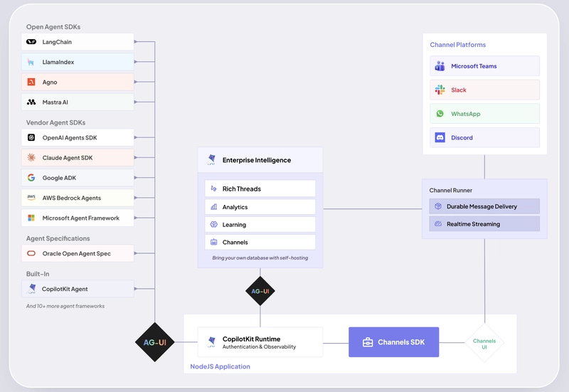
Task: Select the Claude Agent SDK label
Action: 68,158
